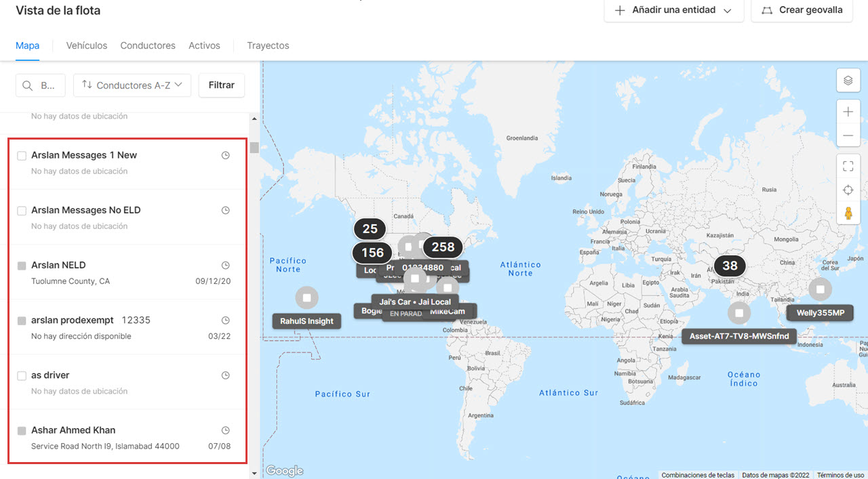This screenshot has width=868, height=479.
Task: Recenter the map on your location
Action: (x=848, y=190)
